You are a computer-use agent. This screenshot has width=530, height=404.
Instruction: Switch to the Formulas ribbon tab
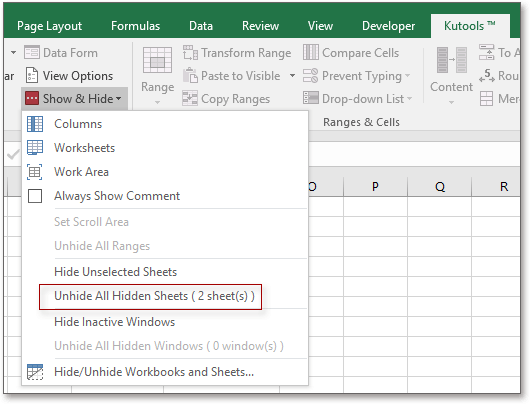tap(136, 26)
